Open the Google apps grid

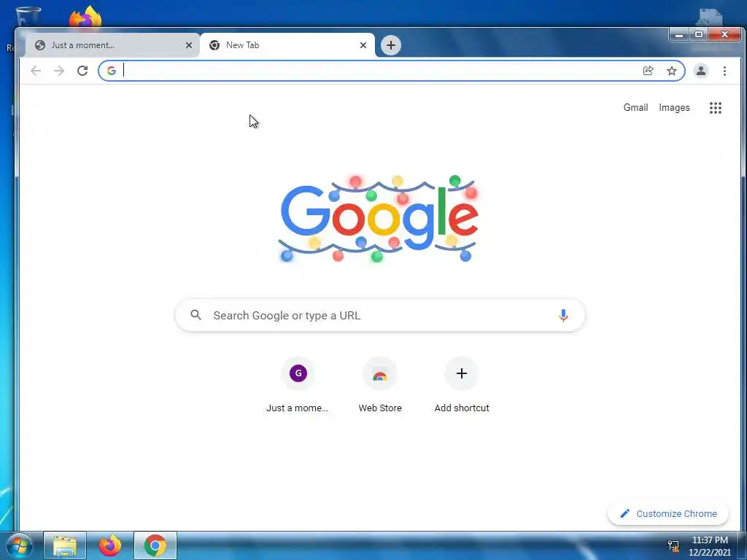[715, 108]
